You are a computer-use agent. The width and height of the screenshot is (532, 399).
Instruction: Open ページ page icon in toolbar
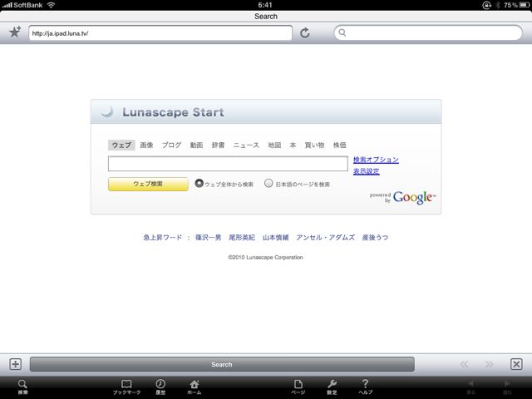pos(298,387)
